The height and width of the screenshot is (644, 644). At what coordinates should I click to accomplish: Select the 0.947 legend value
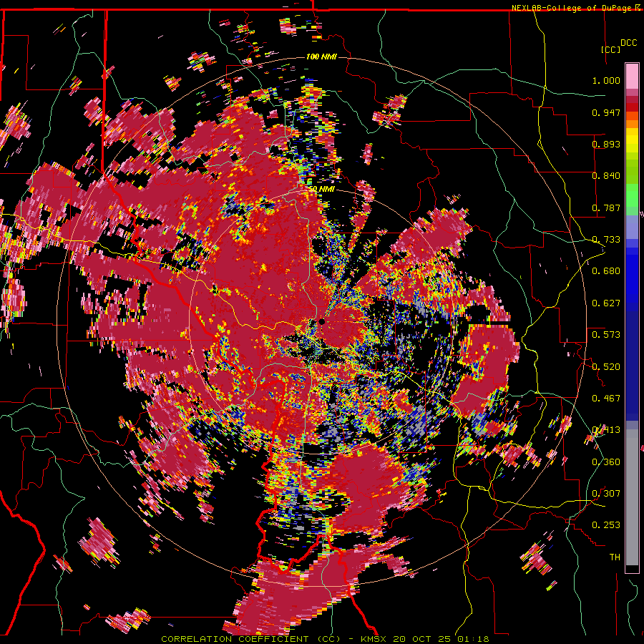(606, 112)
